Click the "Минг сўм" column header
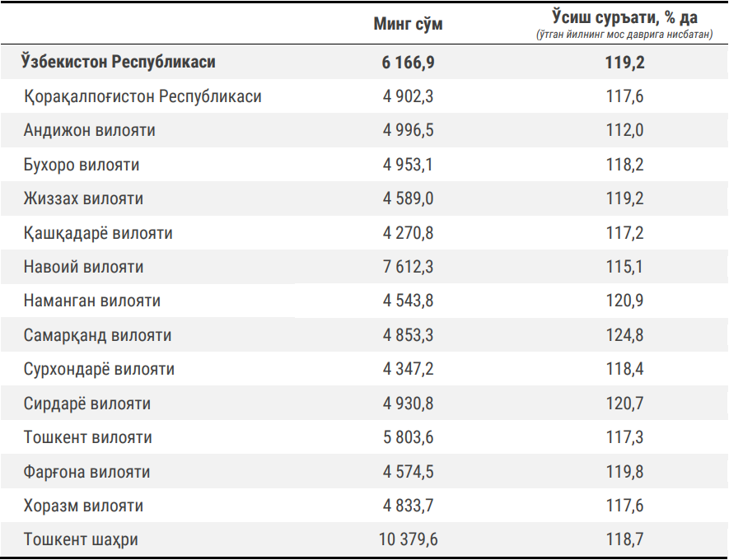Image resolution: width=729 pixels, height=560 pixels. (x=408, y=24)
